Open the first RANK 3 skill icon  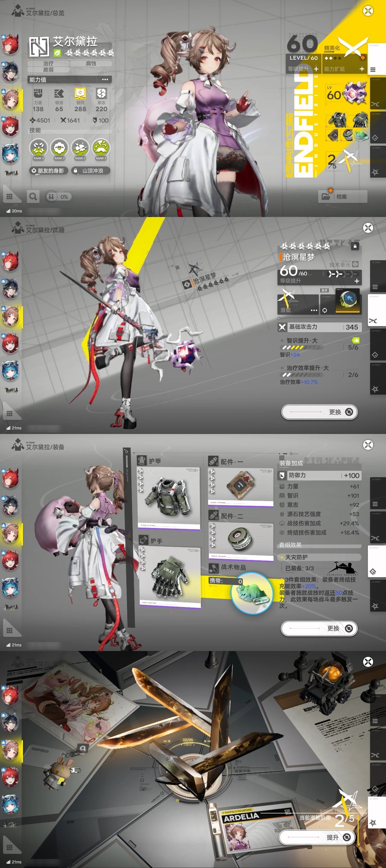38,148
